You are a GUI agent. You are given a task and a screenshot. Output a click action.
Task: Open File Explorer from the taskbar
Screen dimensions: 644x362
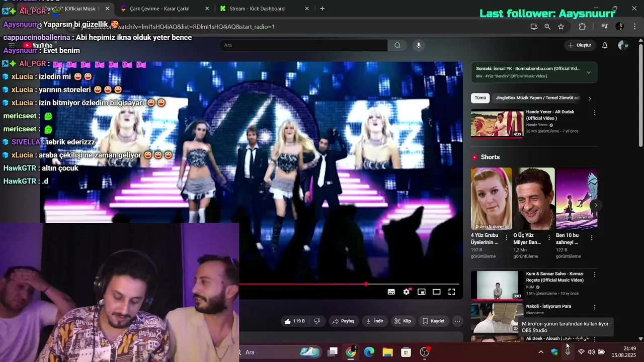click(x=387, y=352)
